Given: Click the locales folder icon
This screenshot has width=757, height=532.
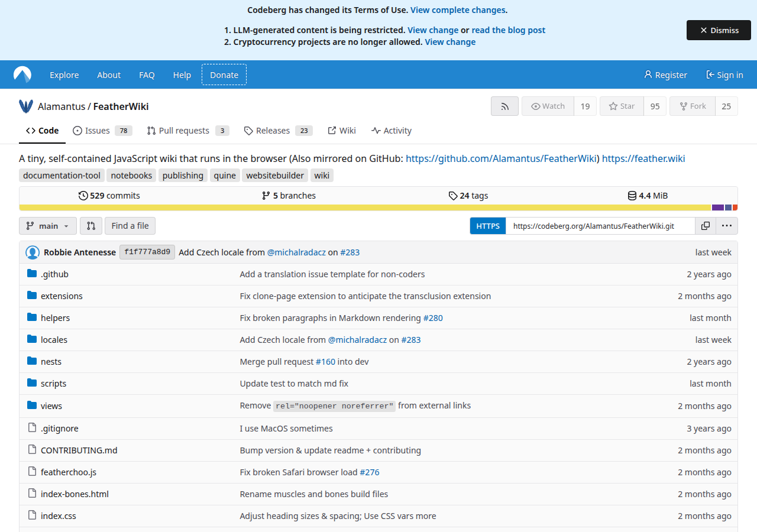Looking at the screenshot, I should pyautogui.click(x=32, y=339).
